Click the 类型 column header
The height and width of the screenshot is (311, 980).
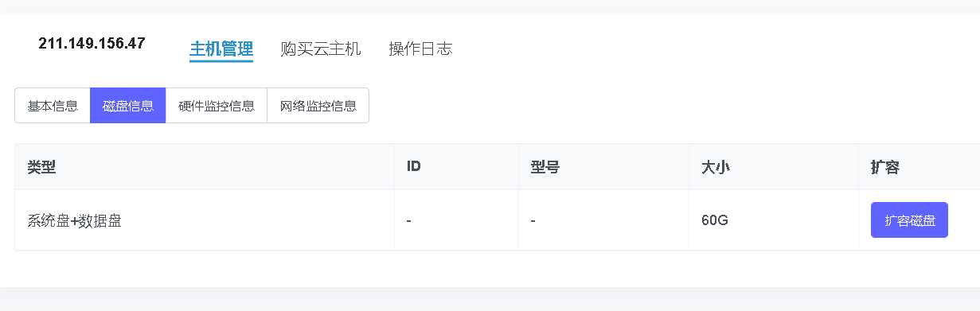coord(41,167)
